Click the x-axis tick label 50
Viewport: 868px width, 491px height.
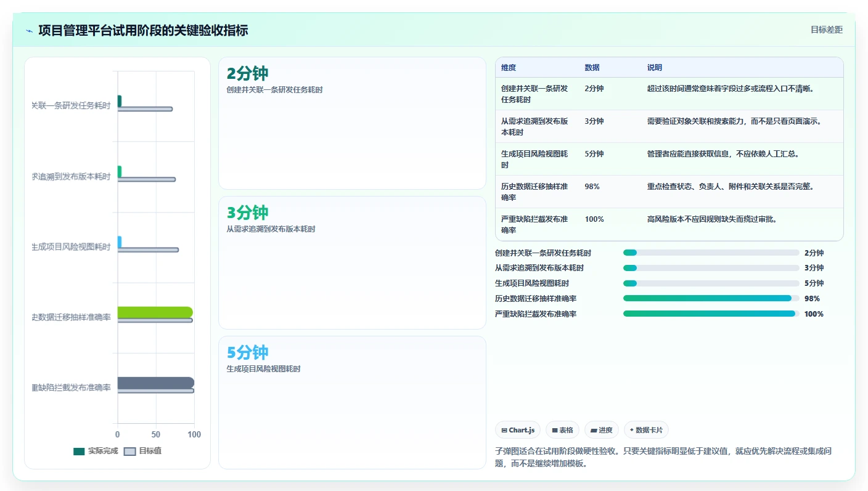[x=156, y=434]
